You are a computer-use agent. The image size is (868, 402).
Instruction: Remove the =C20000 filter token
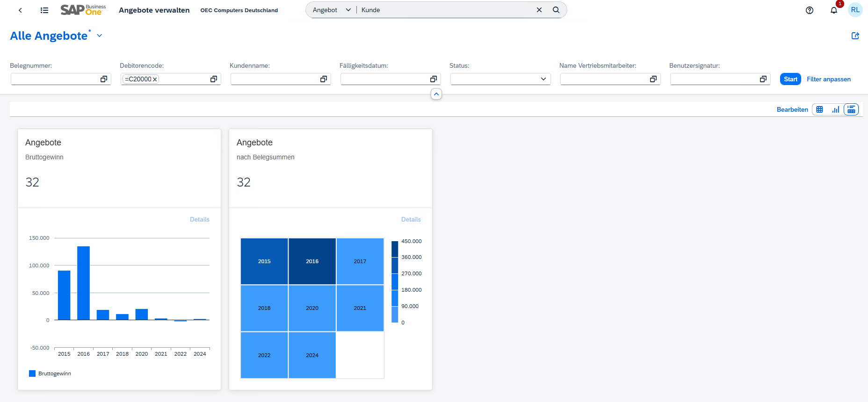(x=155, y=79)
